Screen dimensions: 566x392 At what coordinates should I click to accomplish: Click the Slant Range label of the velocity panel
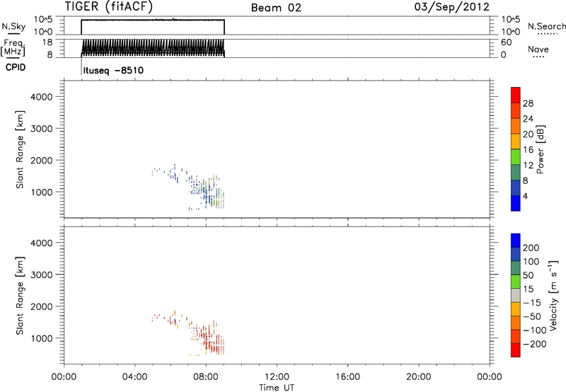click(x=20, y=296)
